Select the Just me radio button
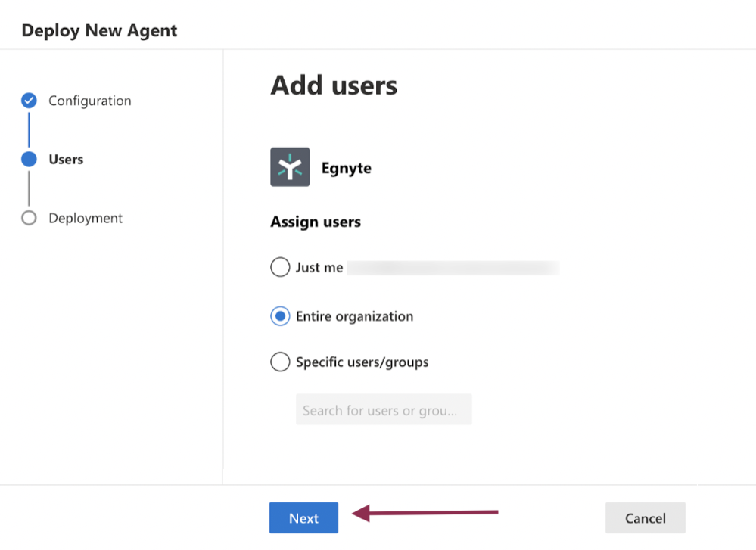The image size is (756, 550). pyautogui.click(x=280, y=267)
